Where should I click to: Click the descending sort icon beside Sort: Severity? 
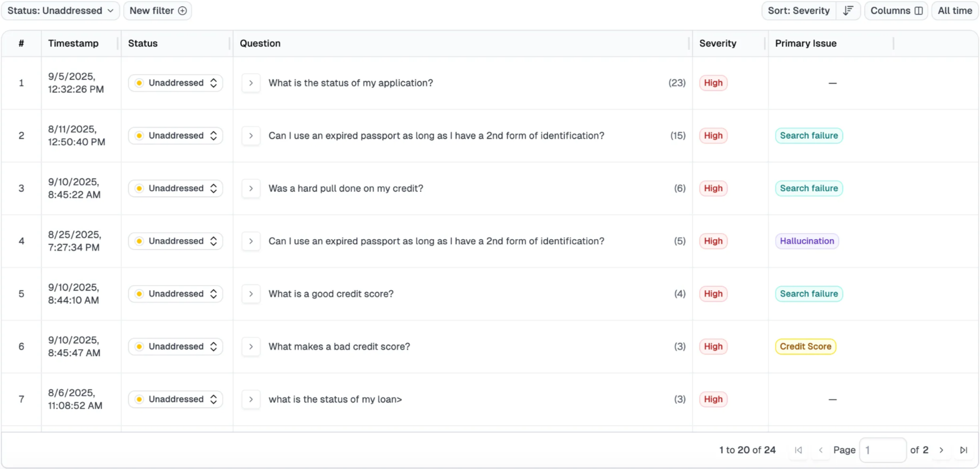[848, 10]
